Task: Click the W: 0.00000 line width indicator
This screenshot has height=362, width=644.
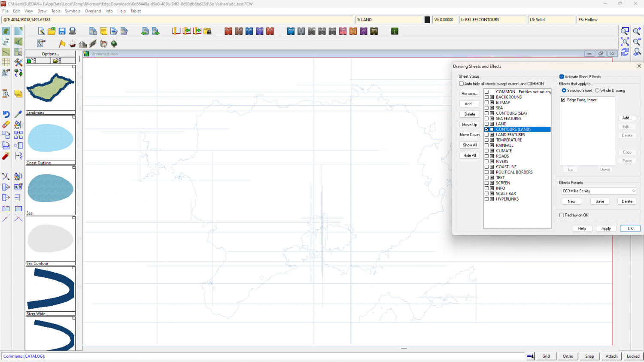Action: tap(445, 20)
